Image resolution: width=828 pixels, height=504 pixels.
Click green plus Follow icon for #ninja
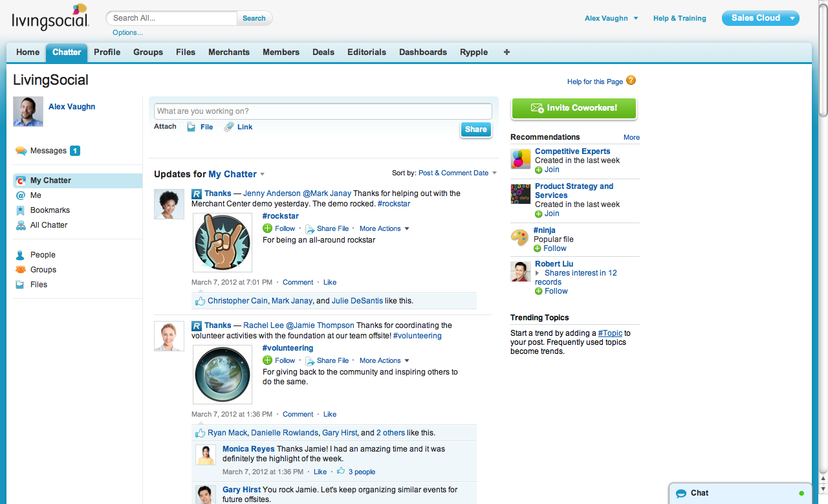pos(538,248)
